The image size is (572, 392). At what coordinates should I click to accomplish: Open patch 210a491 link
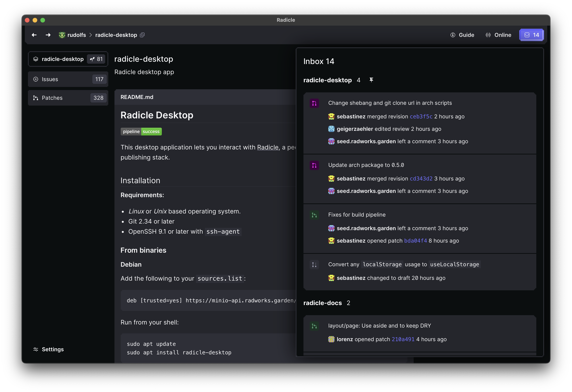tap(403, 339)
